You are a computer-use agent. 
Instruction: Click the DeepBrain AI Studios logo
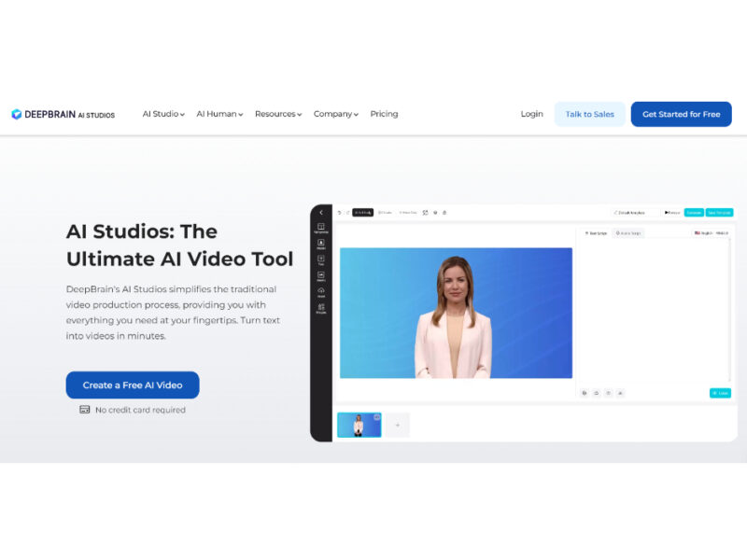pyautogui.click(x=63, y=114)
